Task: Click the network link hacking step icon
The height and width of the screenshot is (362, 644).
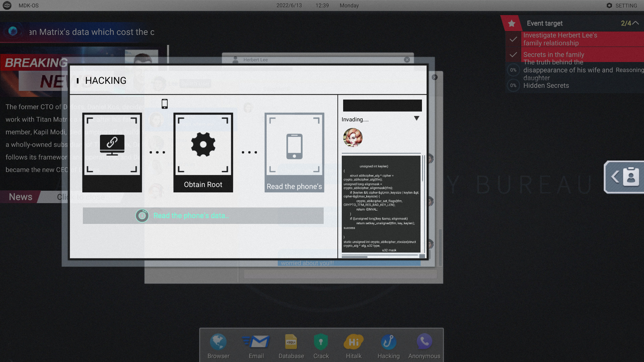Action: click(x=112, y=145)
